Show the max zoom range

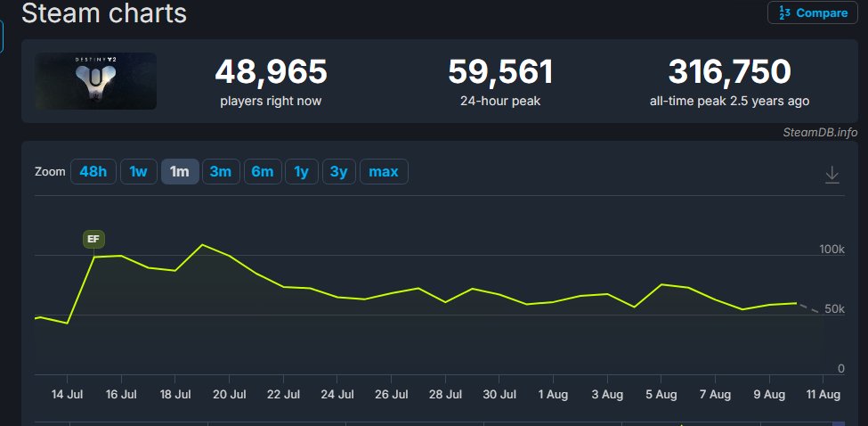384,172
